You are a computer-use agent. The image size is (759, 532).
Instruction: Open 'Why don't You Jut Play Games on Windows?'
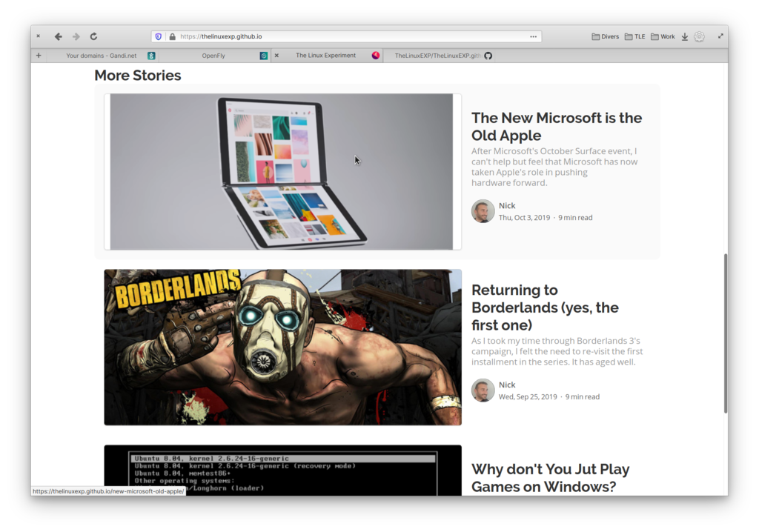coord(551,478)
